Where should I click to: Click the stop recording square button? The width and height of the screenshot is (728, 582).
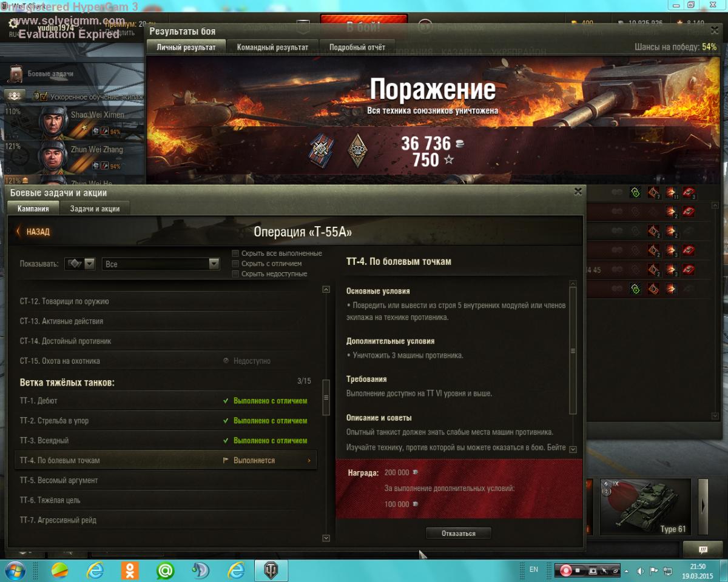pyautogui.click(x=578, y=570)
